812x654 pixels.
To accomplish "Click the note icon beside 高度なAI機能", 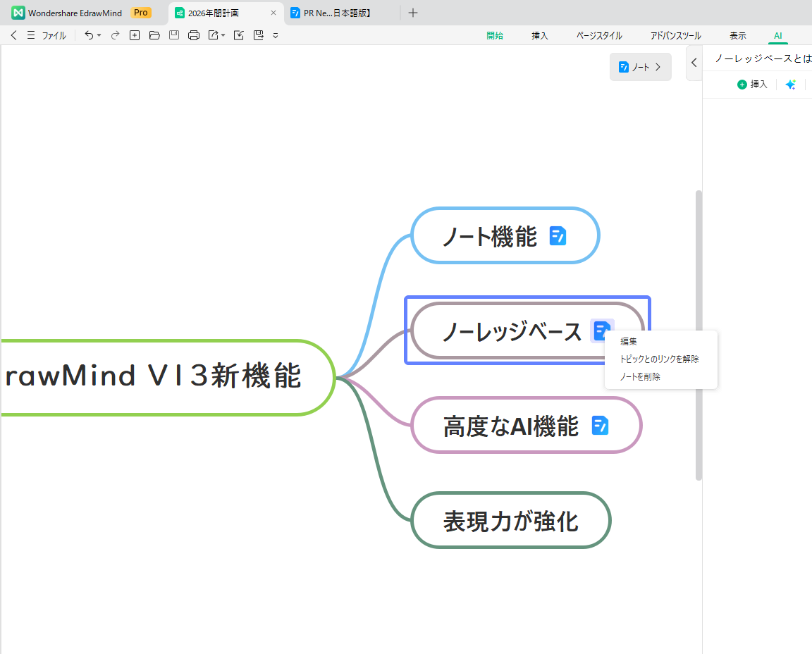I will pyautogui.click(x=600, y=425).
